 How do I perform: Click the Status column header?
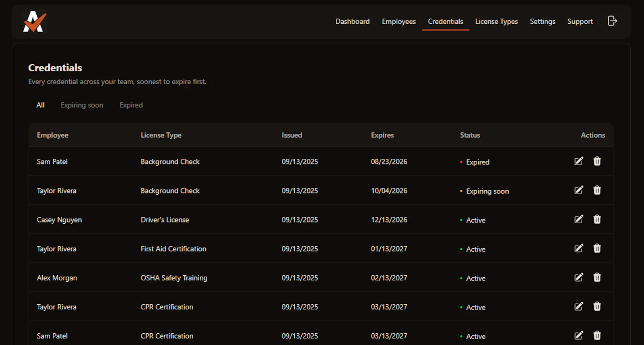coord(470,135)
